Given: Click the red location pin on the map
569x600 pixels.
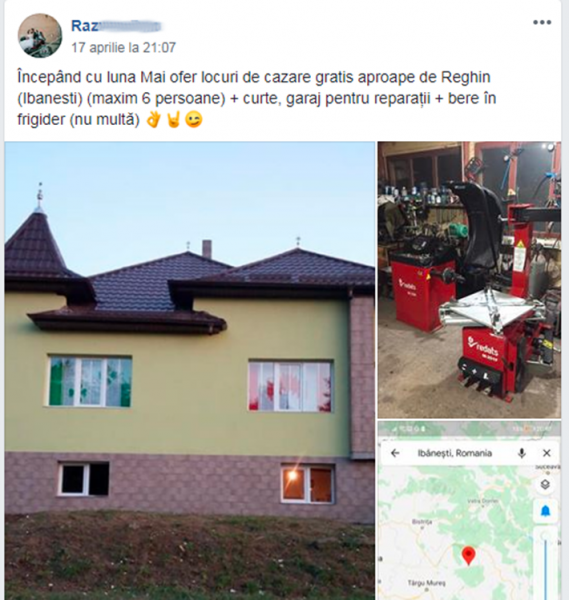Looking at the screenshot, I should pyautogui.click(x=468, y=556).
